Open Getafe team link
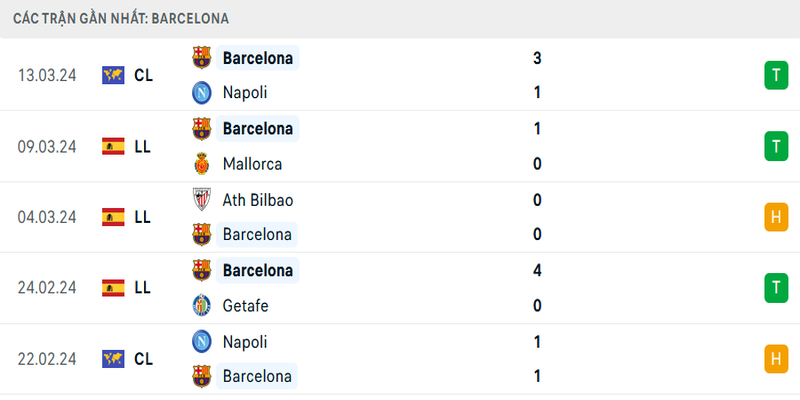The image size is (800, 400). (x=246, y=306)
